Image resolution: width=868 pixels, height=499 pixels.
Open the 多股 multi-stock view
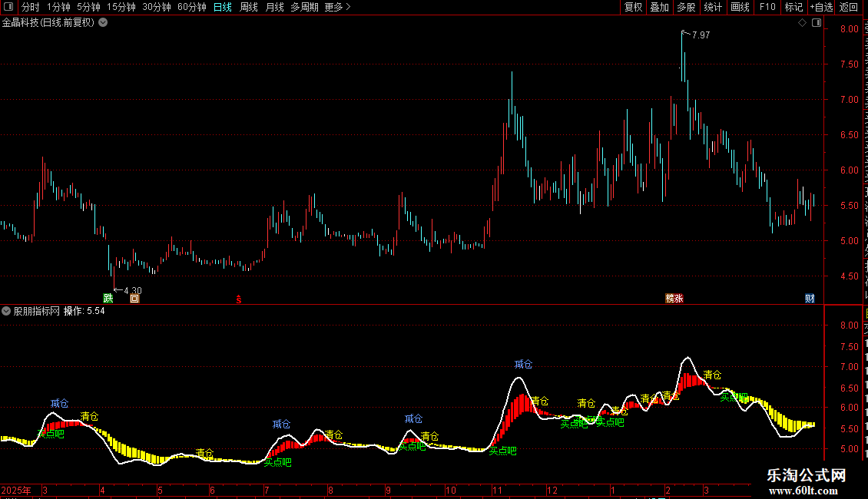pyautogui.click(x=686, y=7)
